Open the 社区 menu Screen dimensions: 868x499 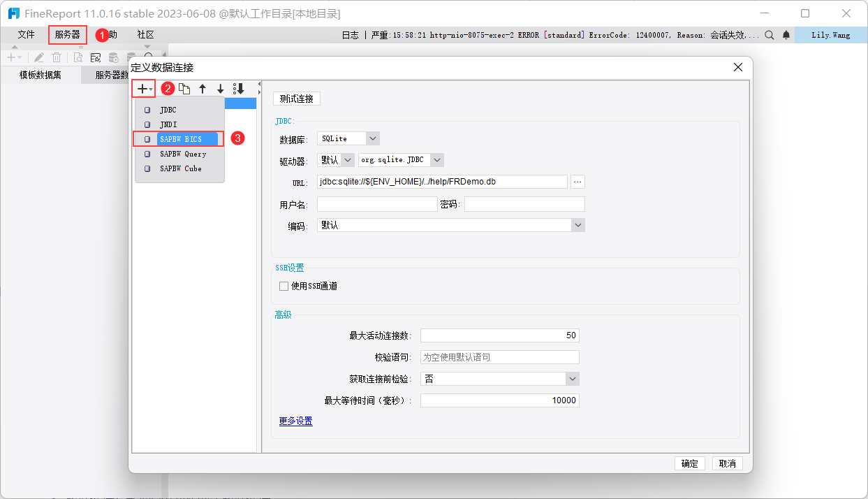[x=146, y=35]
